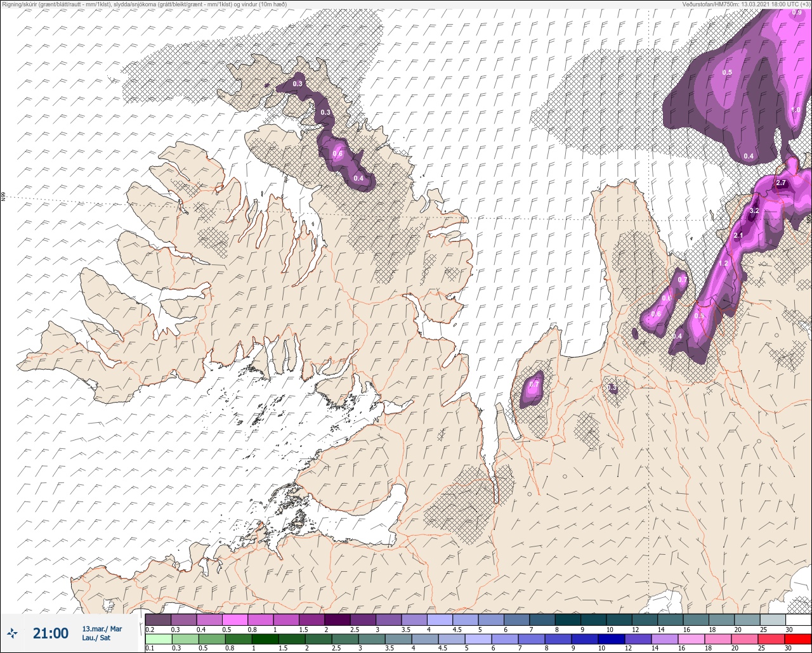The image size is (812, 653).
Task: Click the 1.0 precipitation value on map
Action: (x=796, y=110)
